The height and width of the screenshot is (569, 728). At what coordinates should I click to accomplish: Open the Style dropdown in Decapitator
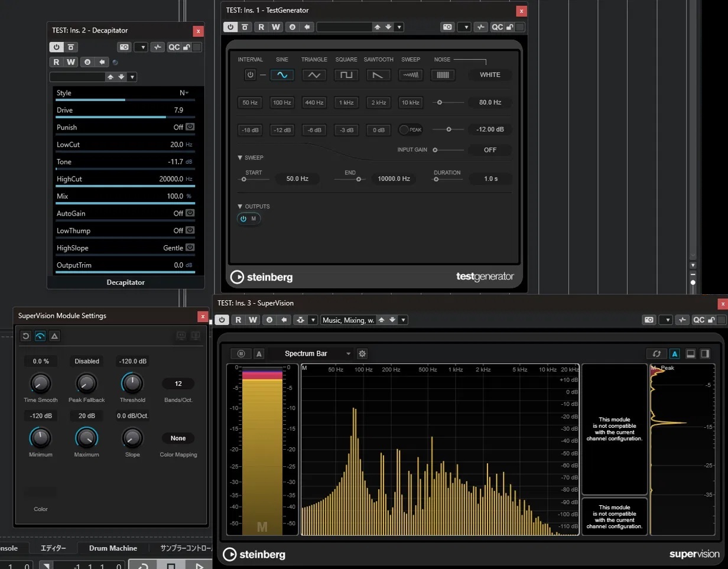184,93
